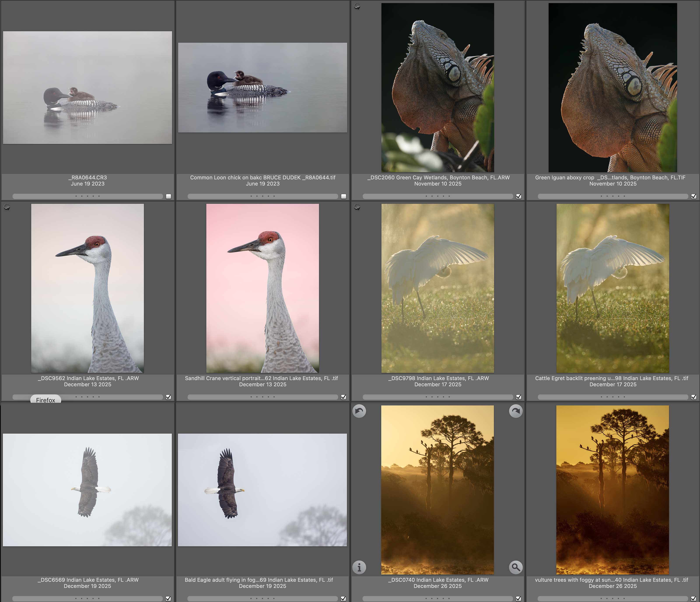The width and height of the screenshot is (700, 602).
Task: Enable the checkbox for the Common Loon chick tif
Action: 344,196
